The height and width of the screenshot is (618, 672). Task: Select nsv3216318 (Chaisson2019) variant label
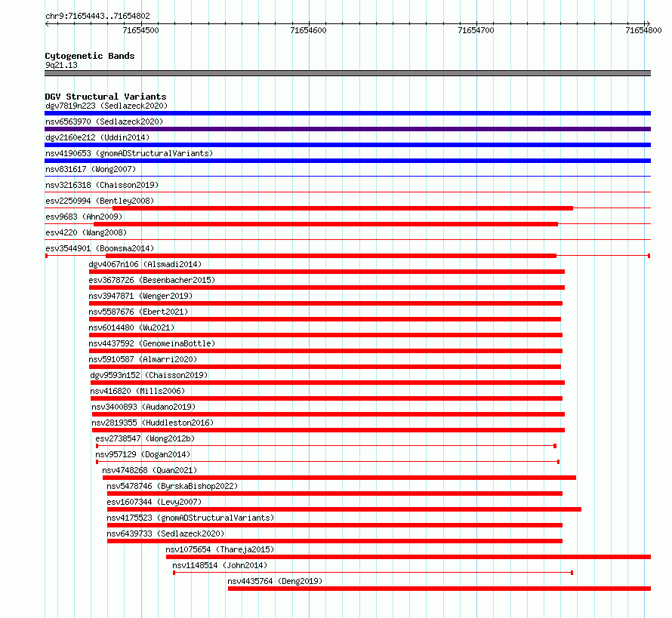[102, 185]
